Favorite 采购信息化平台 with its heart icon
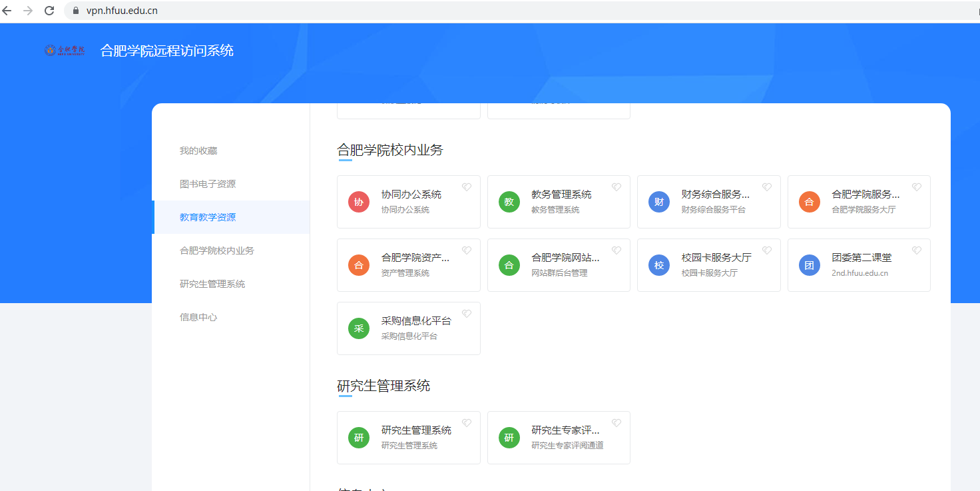Screen dimensions: 980x491 467,314
